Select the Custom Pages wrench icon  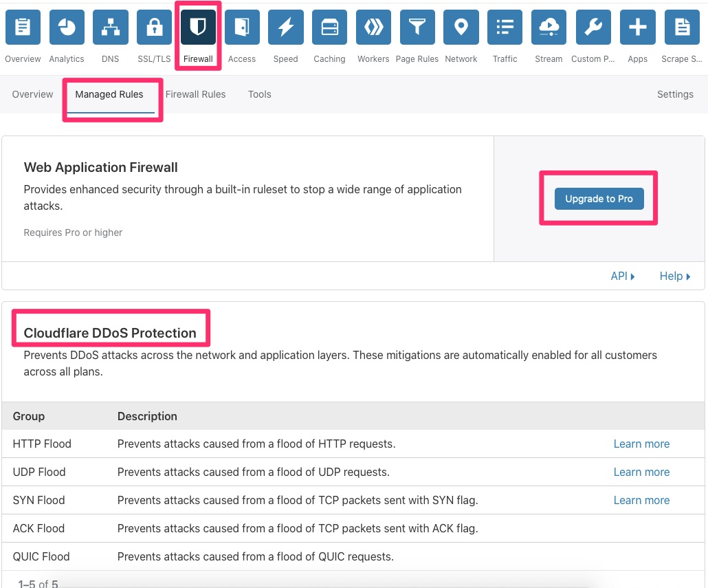point(593,27)
